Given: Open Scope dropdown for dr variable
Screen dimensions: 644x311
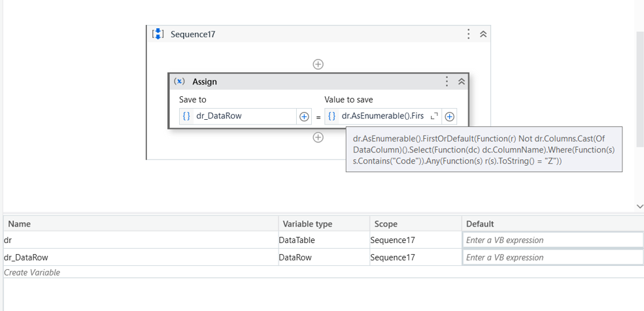Looking at the screenshot, I should [413, 240].
